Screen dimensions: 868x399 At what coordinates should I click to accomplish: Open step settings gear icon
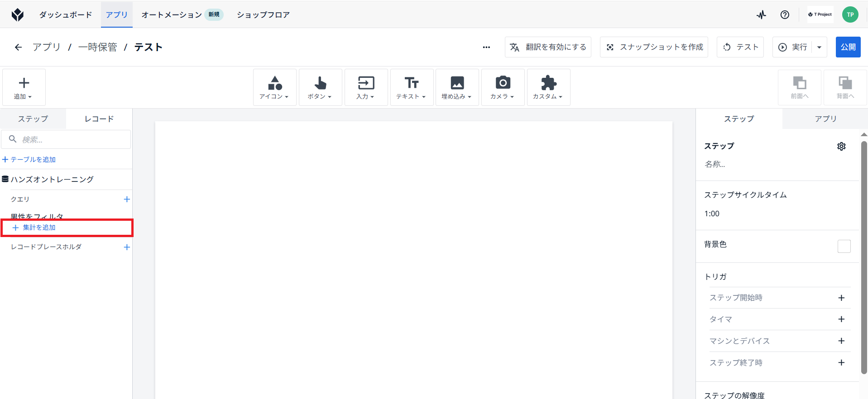tap(841, 146)
